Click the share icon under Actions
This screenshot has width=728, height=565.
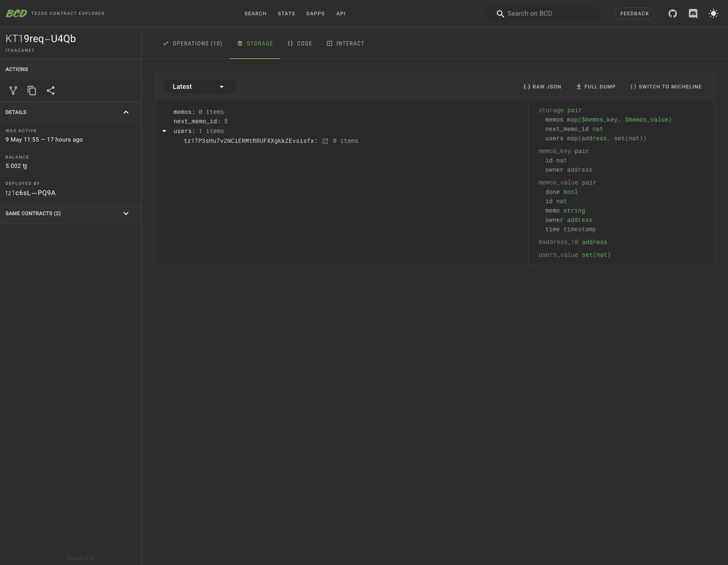(51, 91)
